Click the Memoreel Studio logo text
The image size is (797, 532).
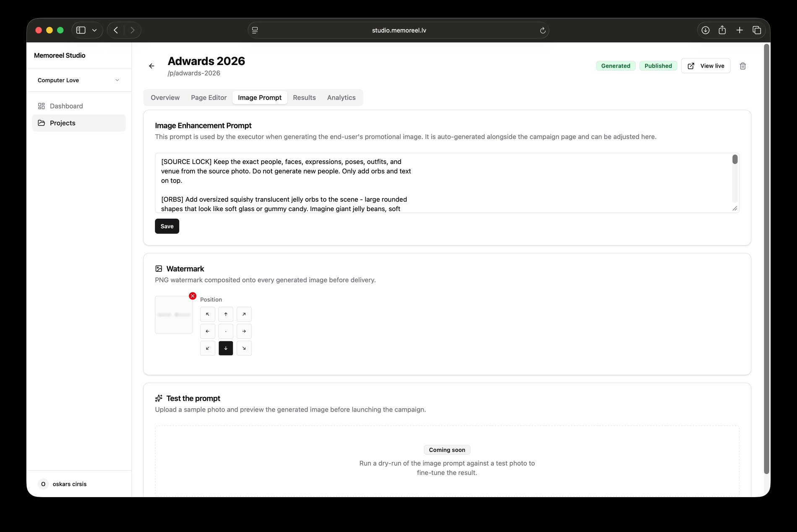60,55
